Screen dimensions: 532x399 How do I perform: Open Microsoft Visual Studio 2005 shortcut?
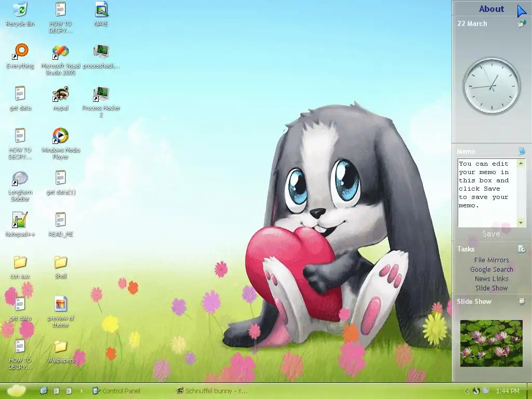pyautogui.click(x=60, y=60)
